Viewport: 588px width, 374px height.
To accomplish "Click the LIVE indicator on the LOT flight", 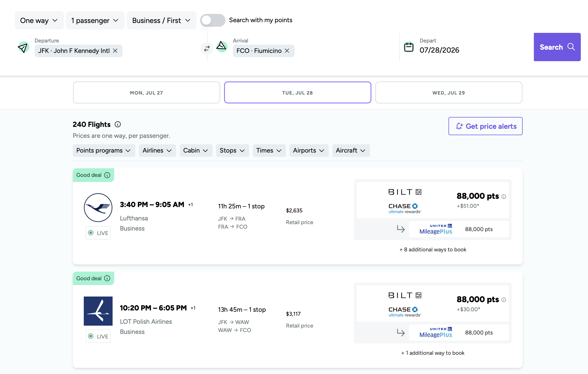I will point(98,336).
